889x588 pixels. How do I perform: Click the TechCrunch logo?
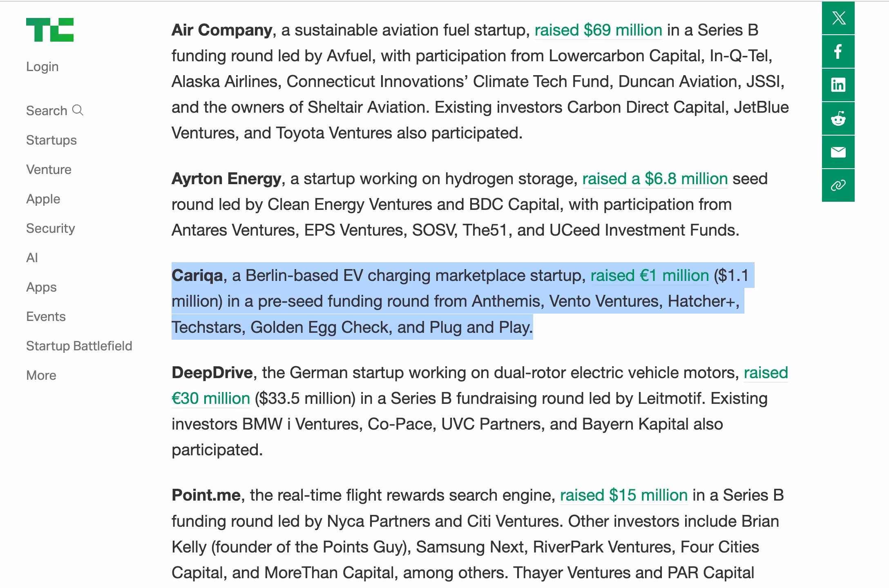click(x=50, y=30)
